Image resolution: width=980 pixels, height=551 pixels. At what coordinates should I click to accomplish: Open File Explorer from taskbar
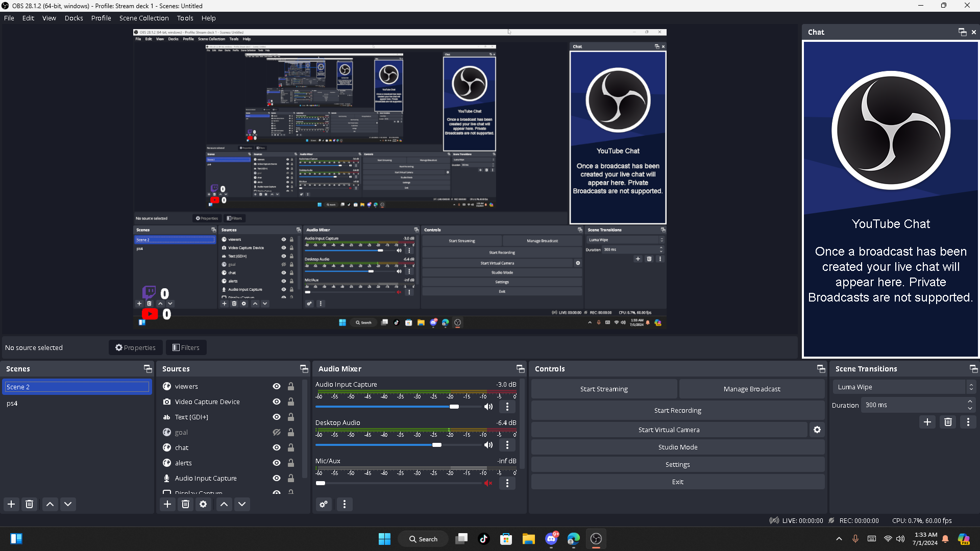[x=528, y=539]
